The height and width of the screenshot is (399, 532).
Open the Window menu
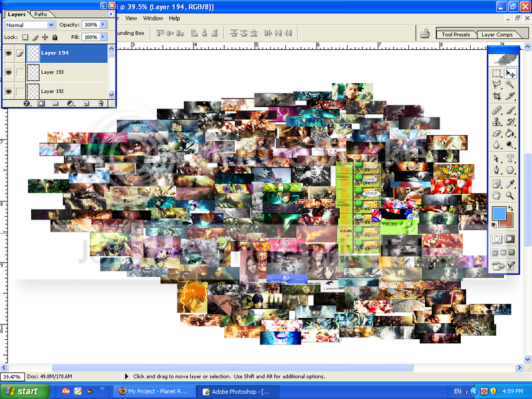153,19
